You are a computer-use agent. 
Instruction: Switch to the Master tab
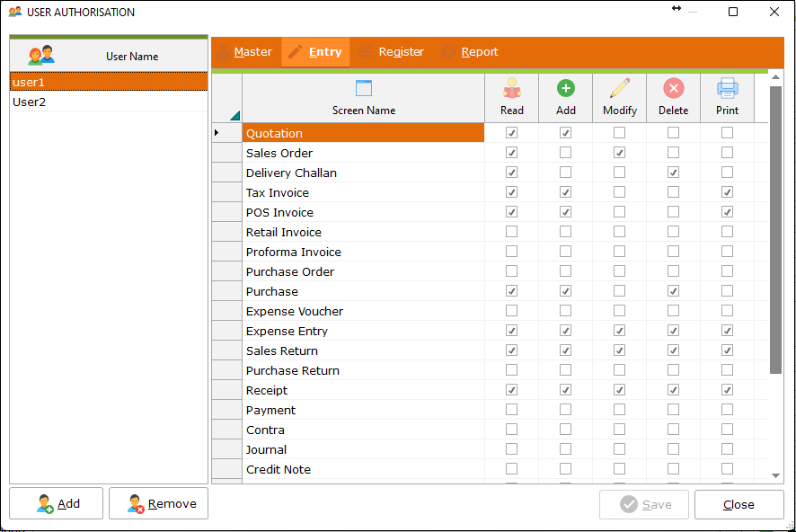tap(243, 52)
